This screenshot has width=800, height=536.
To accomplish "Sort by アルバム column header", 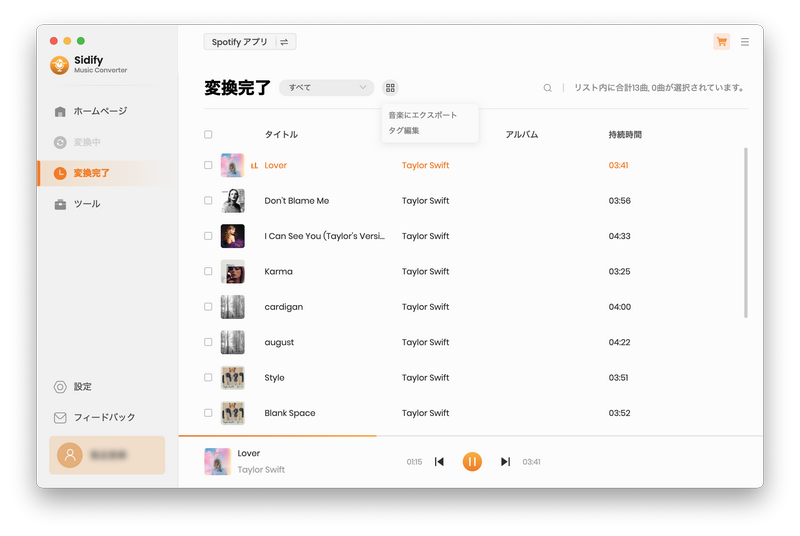I will (x=521, y=135).
